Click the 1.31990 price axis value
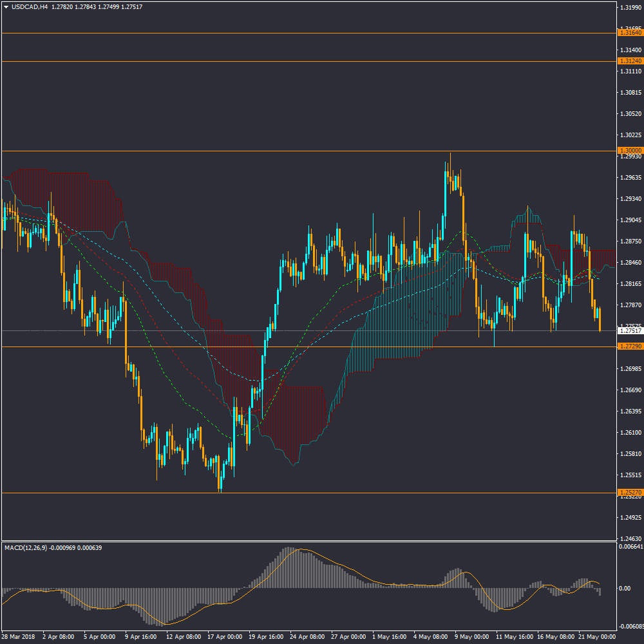Viewport: 644px width, 644px height. click(629, 8)
